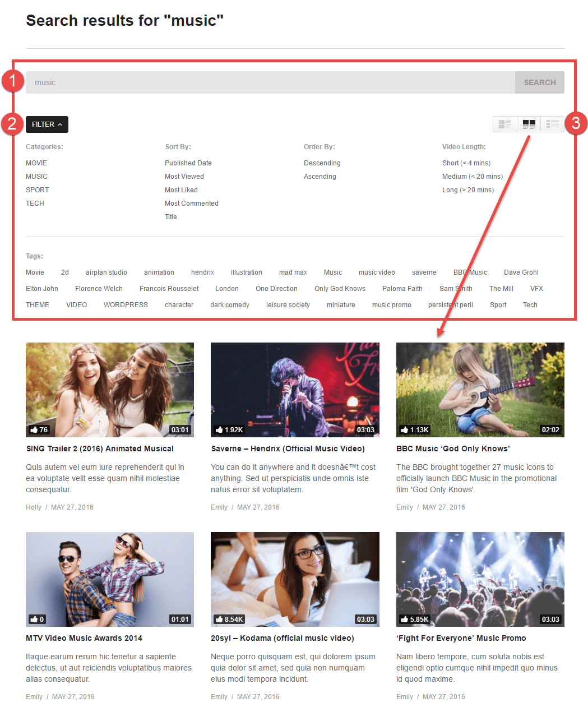Choose the Florence Welch tag
This screenshot has width=588, height=712.
click(99, 289)
